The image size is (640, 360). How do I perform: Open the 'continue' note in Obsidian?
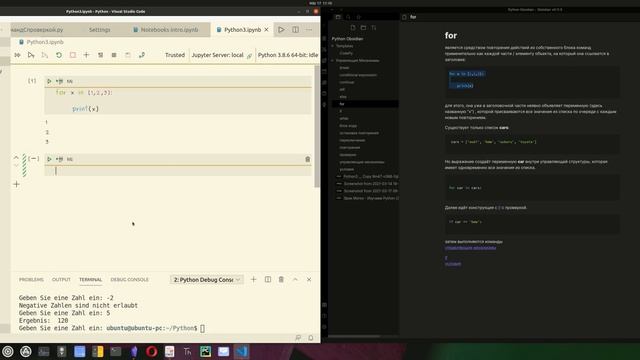pyautogui.click(x=347, y=82)
